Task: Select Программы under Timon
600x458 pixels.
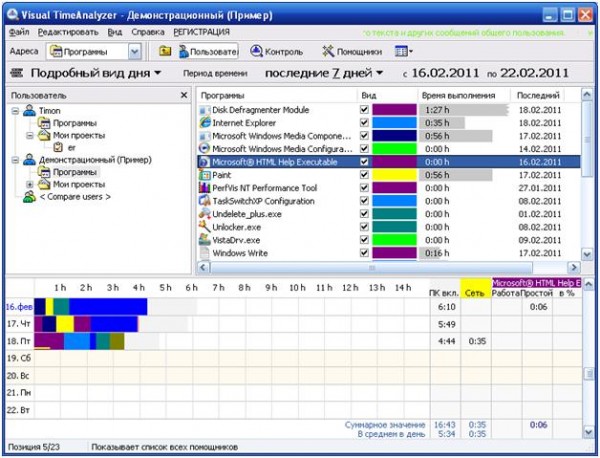Action: [75, 123]
